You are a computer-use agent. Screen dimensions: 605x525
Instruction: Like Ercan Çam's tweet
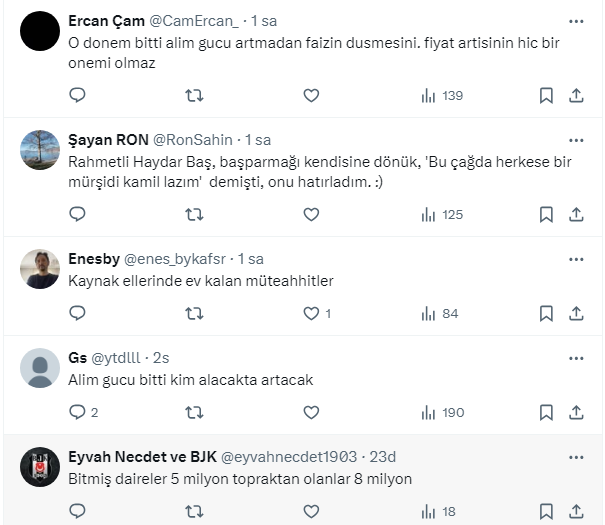pyautogui.click(x=311, y=95)
